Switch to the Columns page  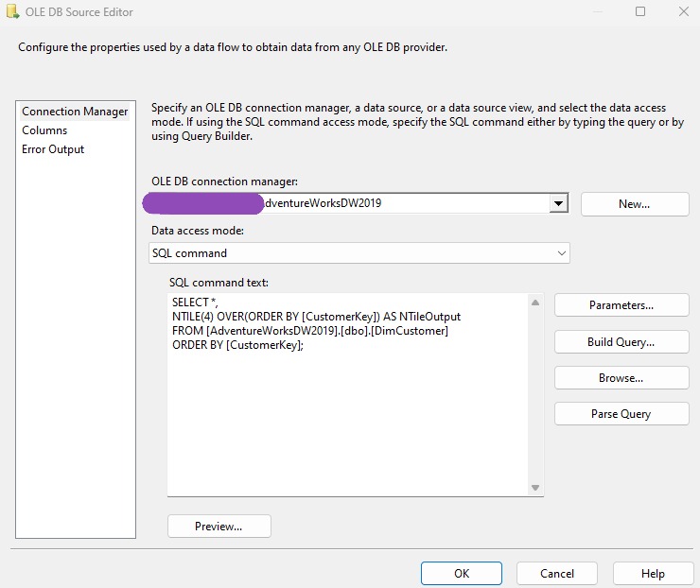pyautogui.click(x=44, y=130)
